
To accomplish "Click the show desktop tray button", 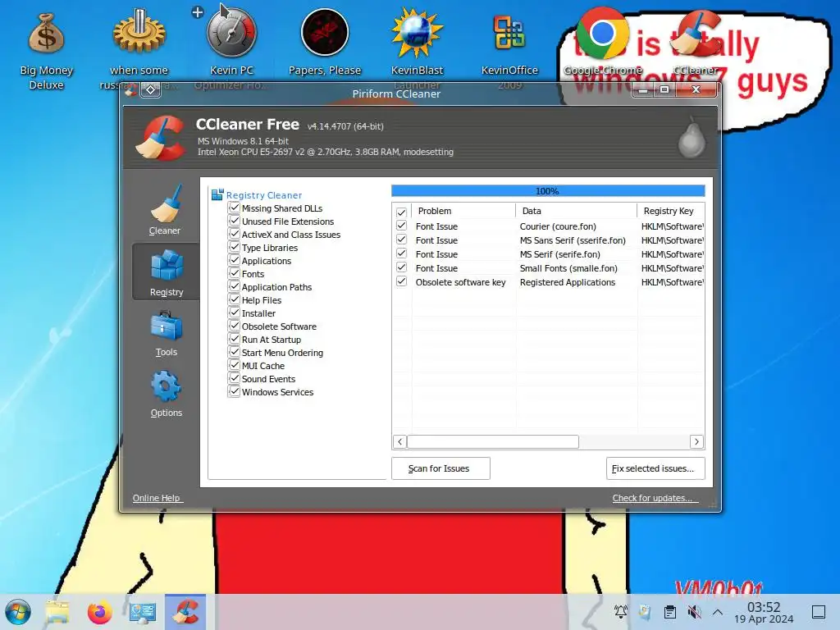I will 819,612.
